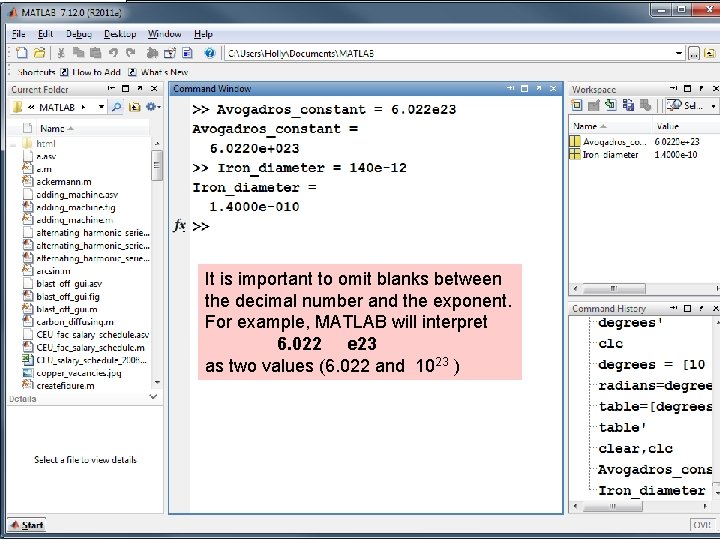This screenshot has height=540, width=720.
Task: Select copper_vacancies.jpg in file list
Action: [x=79, y=373]
